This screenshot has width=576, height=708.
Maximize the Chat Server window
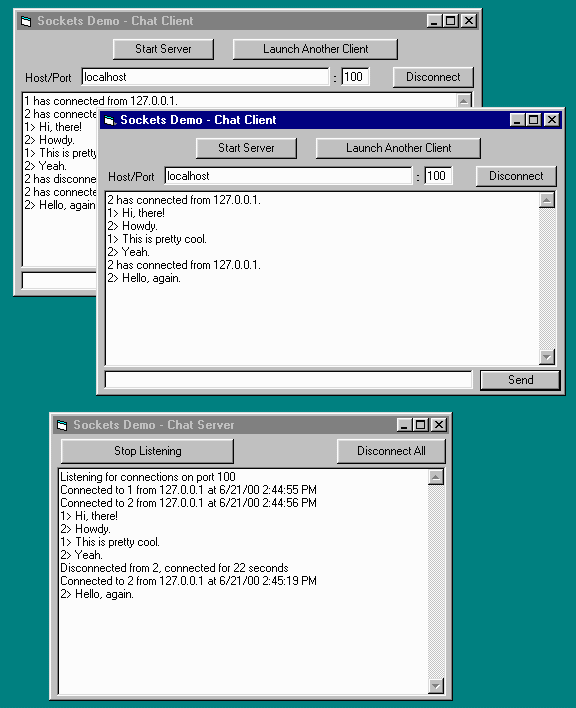tap(421, 425)
